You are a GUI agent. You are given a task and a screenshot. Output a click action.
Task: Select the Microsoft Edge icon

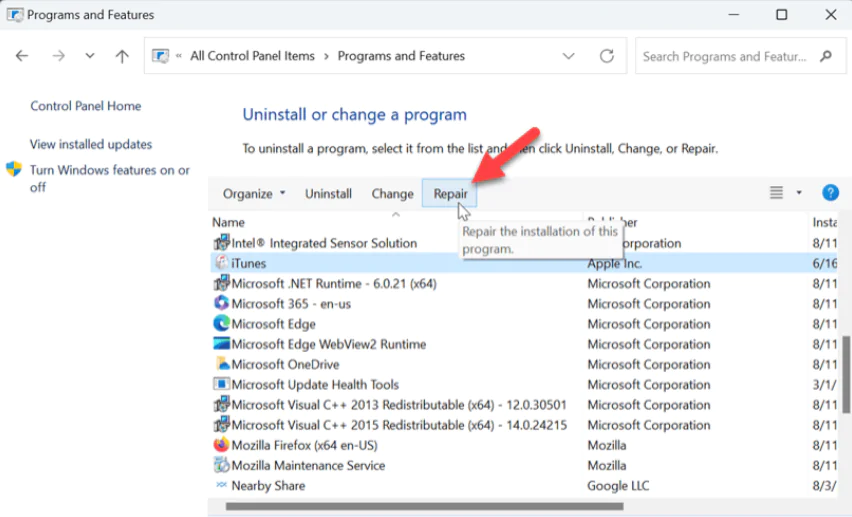point(221,323)
